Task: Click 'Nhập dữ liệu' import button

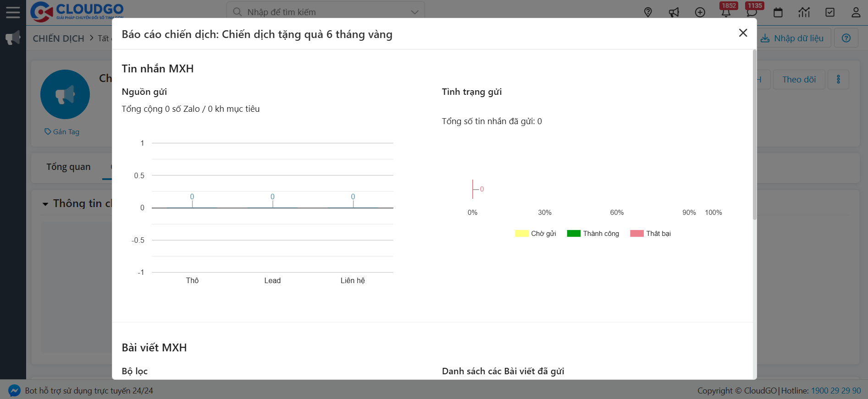Action: tap(793, 38)
